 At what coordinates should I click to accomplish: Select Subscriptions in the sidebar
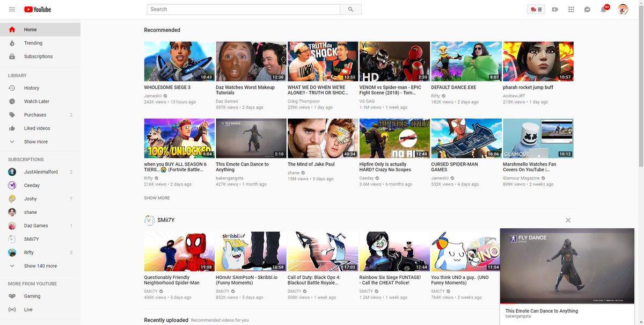40,56
